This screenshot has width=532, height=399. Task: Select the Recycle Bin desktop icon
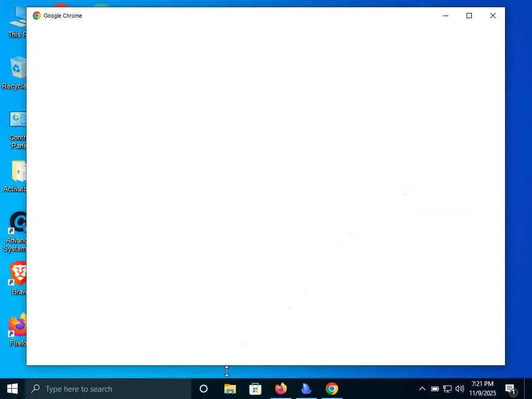(x=14, y=73)
